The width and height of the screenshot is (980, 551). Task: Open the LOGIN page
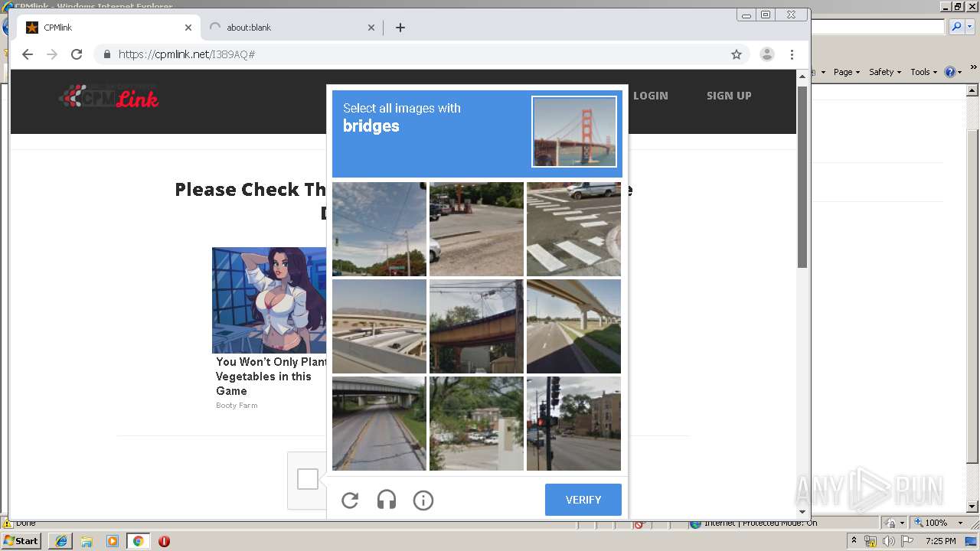pyautogui.click(x=651, y=96)
